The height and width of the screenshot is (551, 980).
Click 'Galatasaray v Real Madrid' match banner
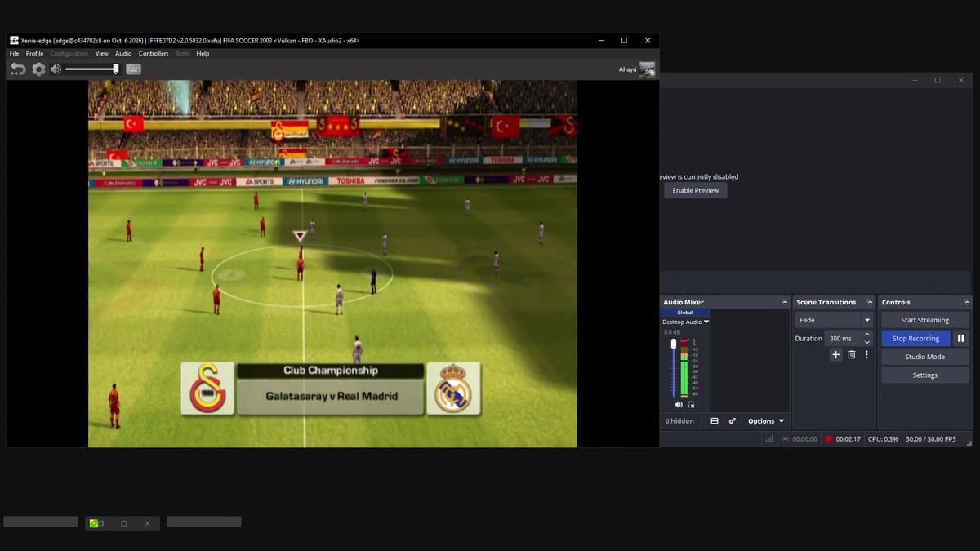coord(331,397)
